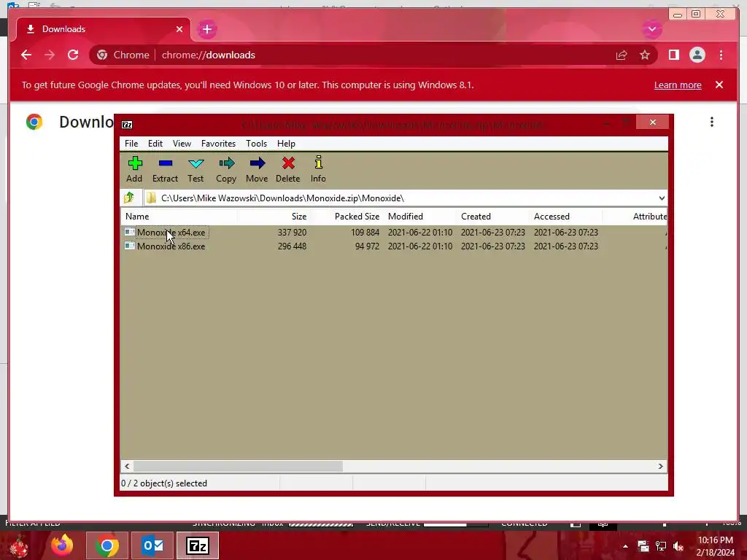Click the scroll left arrow in 7-Zip

[x=127, y=466]
